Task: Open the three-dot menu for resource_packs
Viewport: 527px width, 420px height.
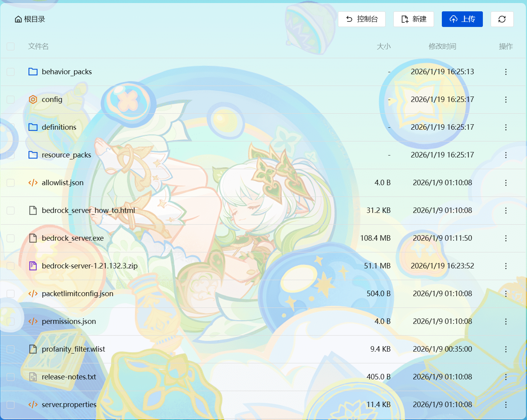Action: (506, 155)
